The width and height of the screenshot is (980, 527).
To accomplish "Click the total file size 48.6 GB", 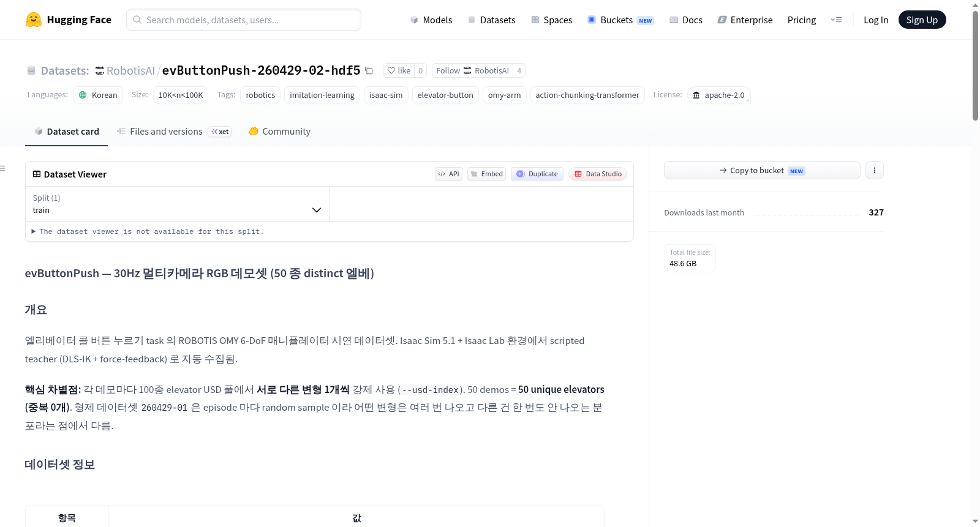I will (683, 263).
